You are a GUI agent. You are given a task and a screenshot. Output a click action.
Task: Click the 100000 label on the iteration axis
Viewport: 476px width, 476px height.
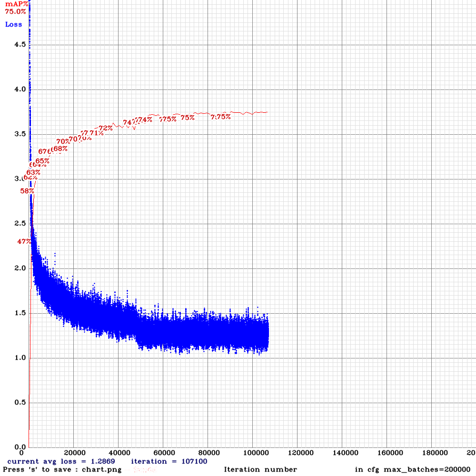[x=256, y=452]
